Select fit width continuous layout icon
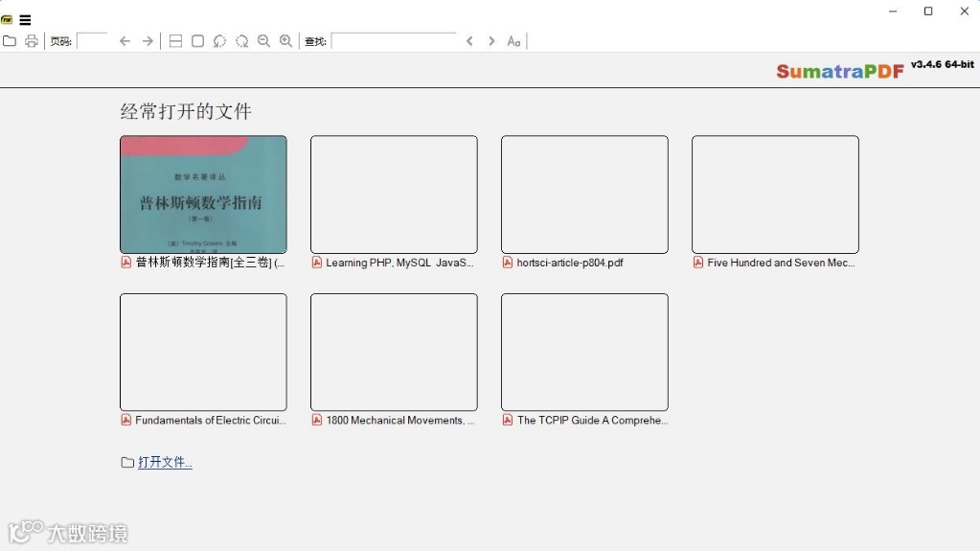This screenshot has height=551, width=980. (175, 41)
